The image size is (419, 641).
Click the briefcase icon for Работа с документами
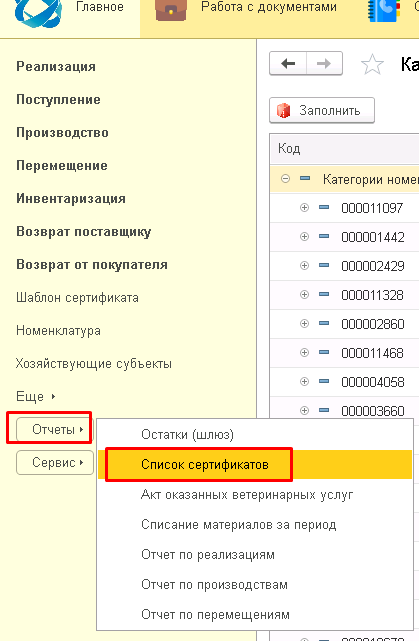pos(171,10)
